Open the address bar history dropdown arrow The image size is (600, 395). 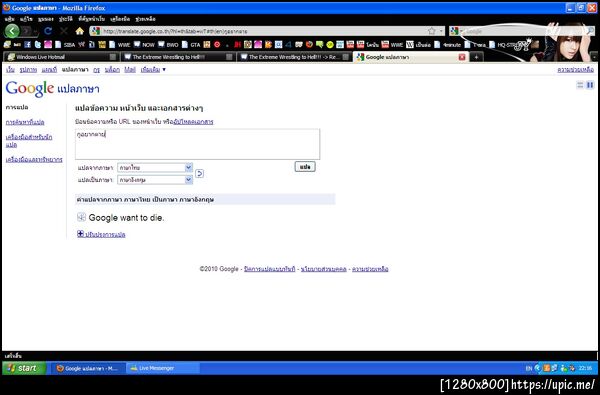click(x=441, y=31)
